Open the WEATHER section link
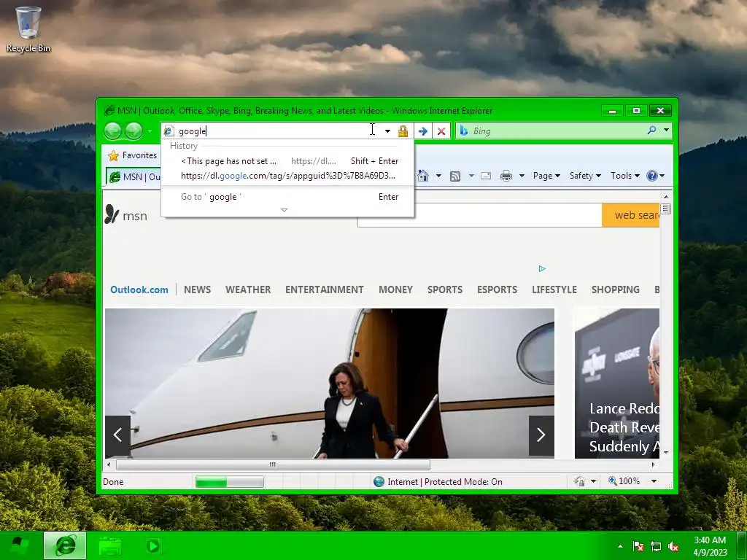Viewport: 747px width, 560px height. (x=248, y=289)
